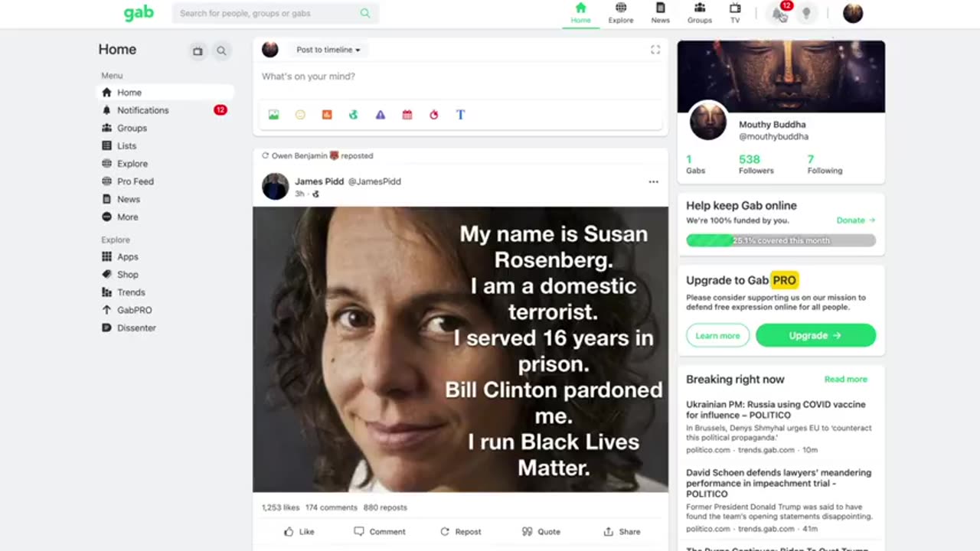Screen dimensions: 980x551
Task: Open the three-dot menu on James Pidd post
Action: coord(653,182)
